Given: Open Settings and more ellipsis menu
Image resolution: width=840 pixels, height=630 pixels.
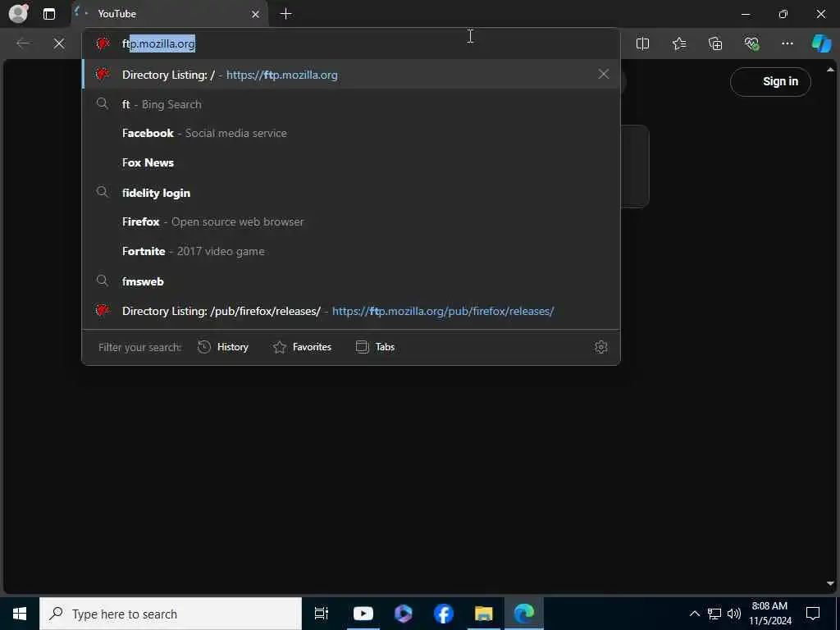Looking at the screenshot, I should pos(787,43).
